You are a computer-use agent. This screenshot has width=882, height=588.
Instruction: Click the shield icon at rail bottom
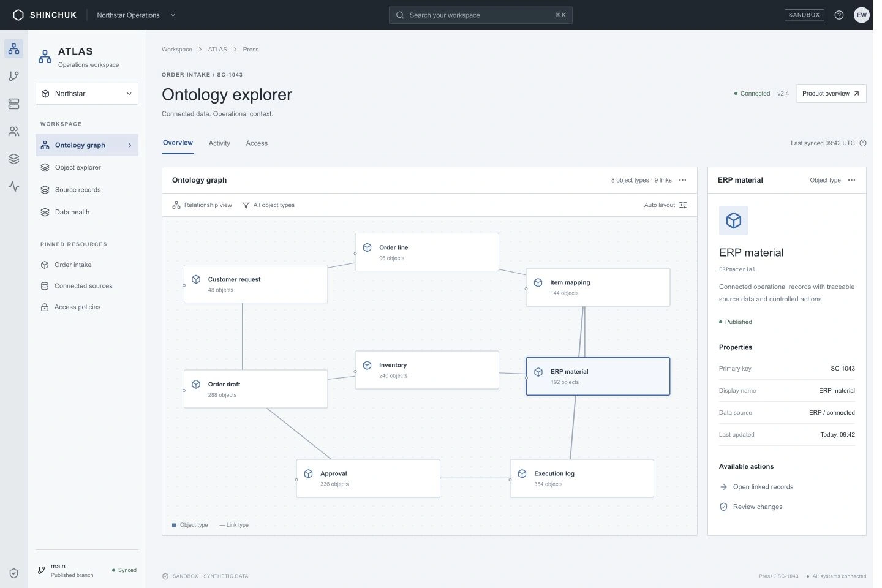pyautogui.click(x=13, y=573)
